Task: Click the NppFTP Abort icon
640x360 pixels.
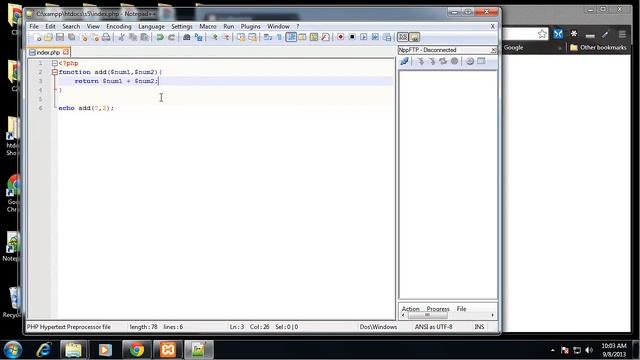Action: click(454, 61)
